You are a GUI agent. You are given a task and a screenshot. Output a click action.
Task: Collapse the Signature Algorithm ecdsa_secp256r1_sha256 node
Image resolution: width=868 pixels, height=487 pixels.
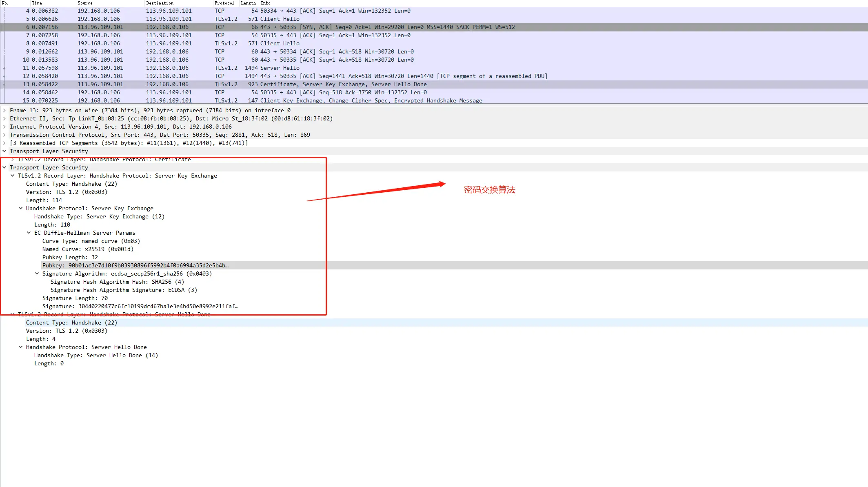(x=37, y=274)
